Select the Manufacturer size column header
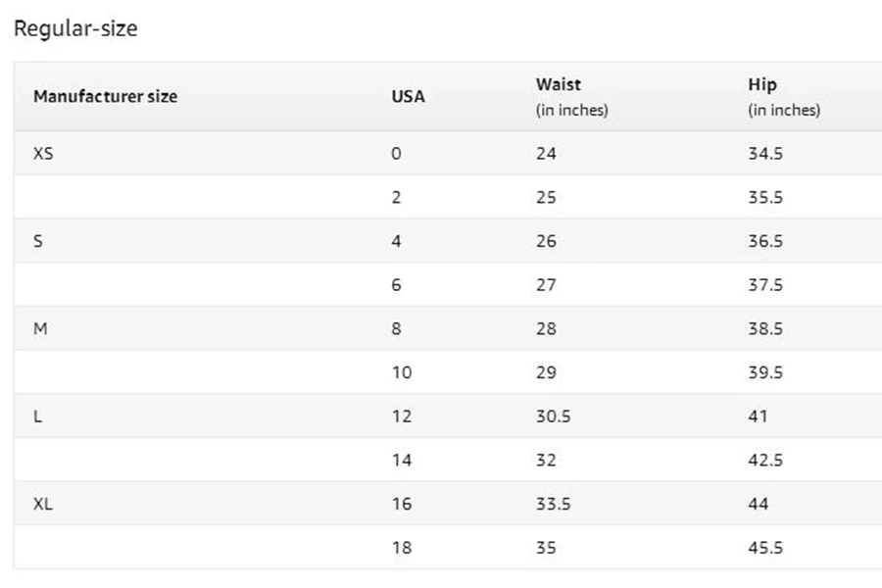The width and height of the screenshot is (882, 588). tap(105, 96)
